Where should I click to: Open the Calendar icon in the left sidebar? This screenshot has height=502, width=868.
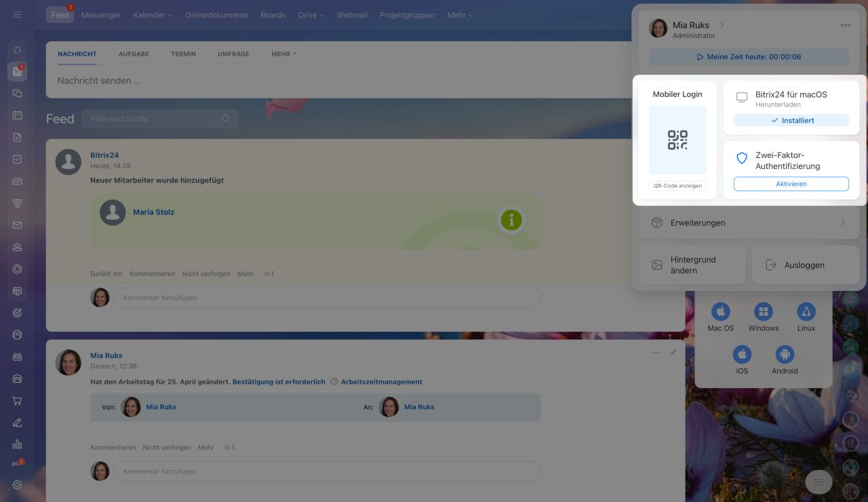pyautogui.click(x=17, y=115)
